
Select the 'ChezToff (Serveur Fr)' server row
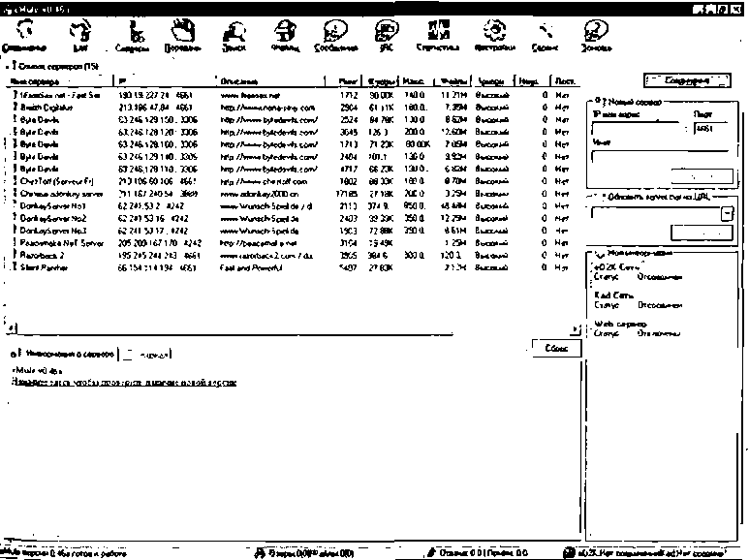click(x=294, y=181)
